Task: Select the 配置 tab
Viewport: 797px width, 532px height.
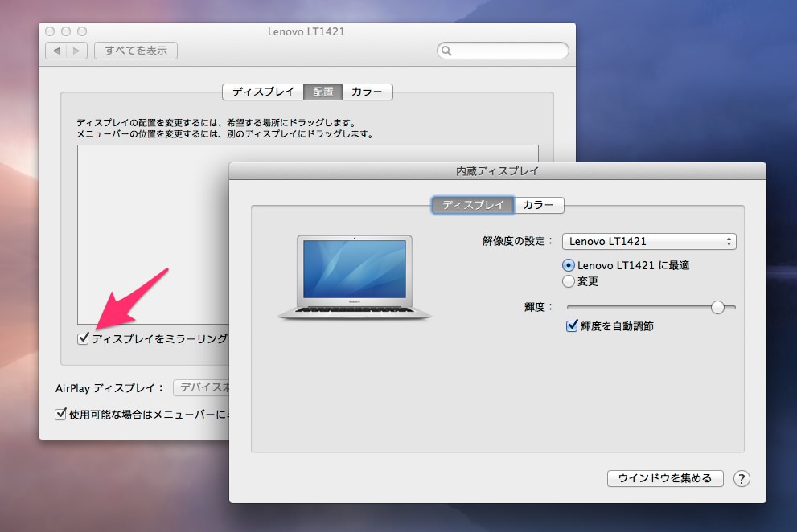Action: point(322,92)
